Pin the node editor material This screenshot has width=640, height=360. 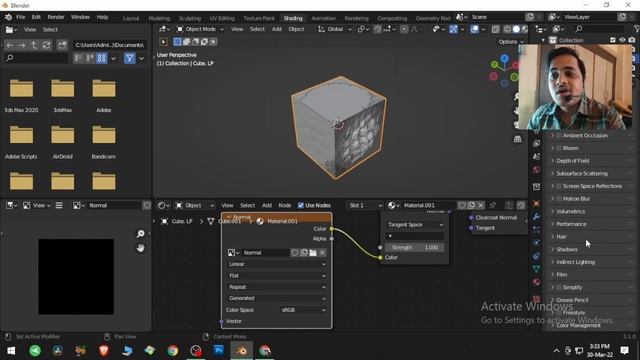[x=493, y=205]
